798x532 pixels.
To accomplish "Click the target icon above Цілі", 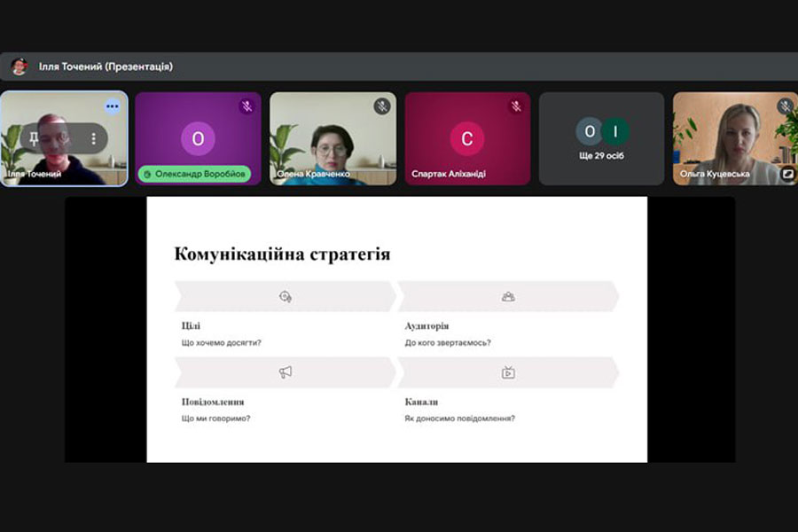I will coord(286,296).
